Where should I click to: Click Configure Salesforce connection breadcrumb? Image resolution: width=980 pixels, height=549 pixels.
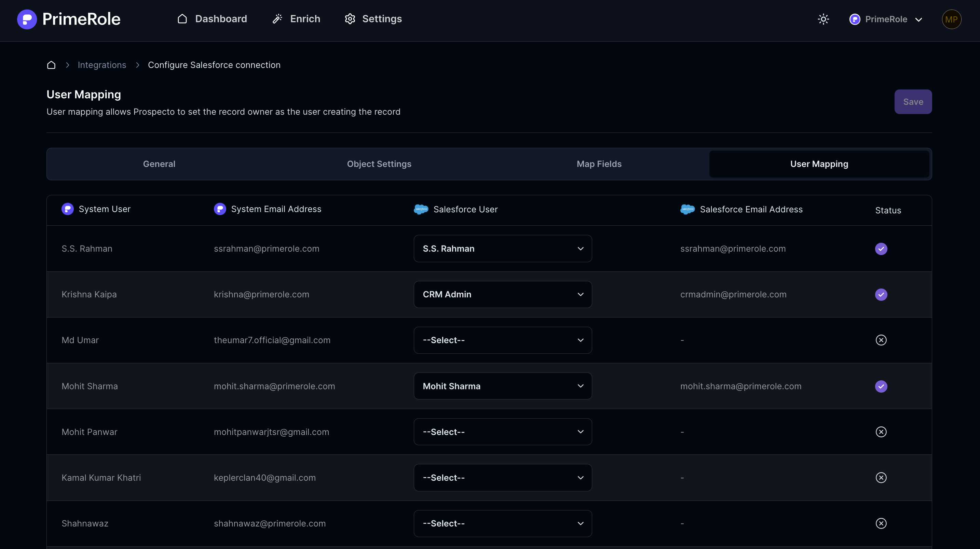[x=214, y=65]
